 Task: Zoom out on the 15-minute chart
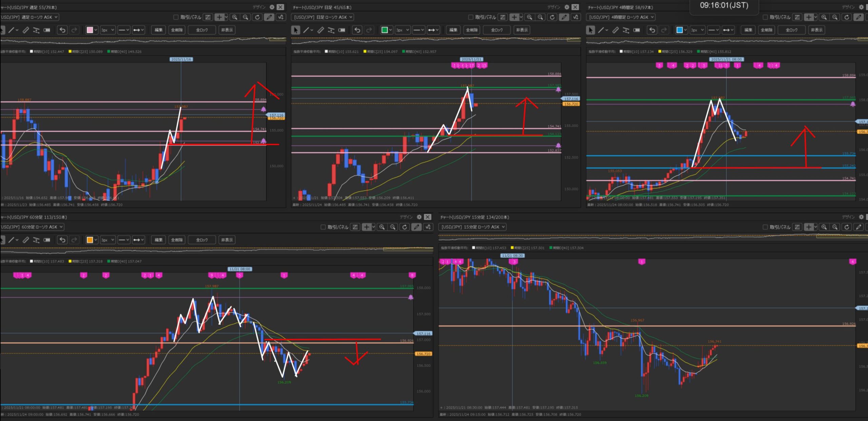(x=835, y=227)
